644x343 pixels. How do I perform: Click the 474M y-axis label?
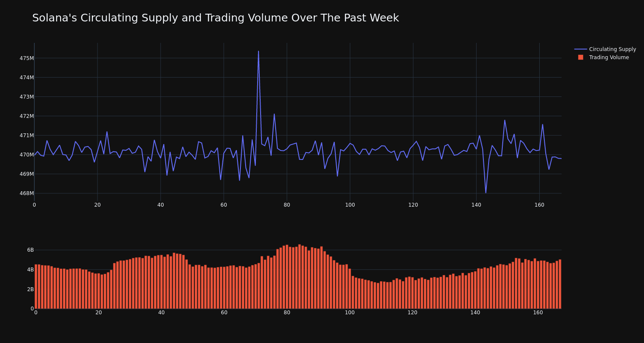point(27,78)
